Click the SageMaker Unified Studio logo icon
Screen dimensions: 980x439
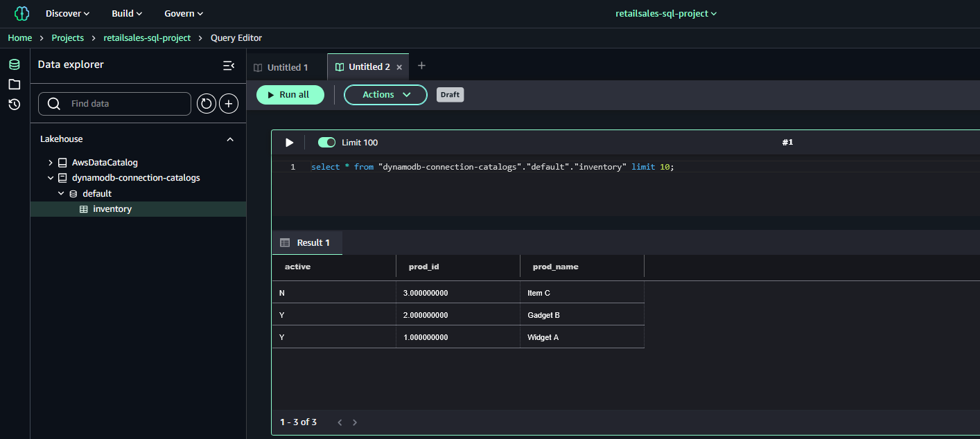click(21, 14)
